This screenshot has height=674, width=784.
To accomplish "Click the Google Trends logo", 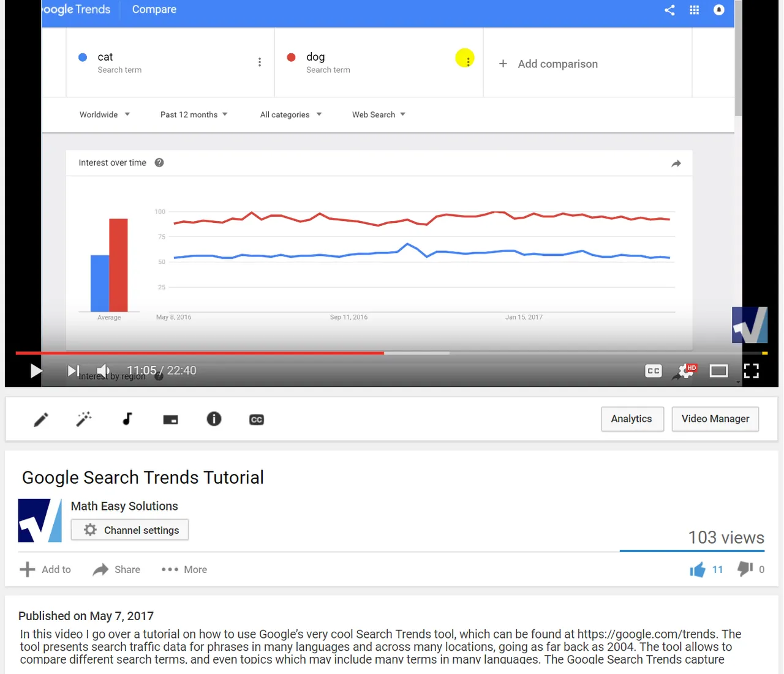I will (x=77, y=9).
